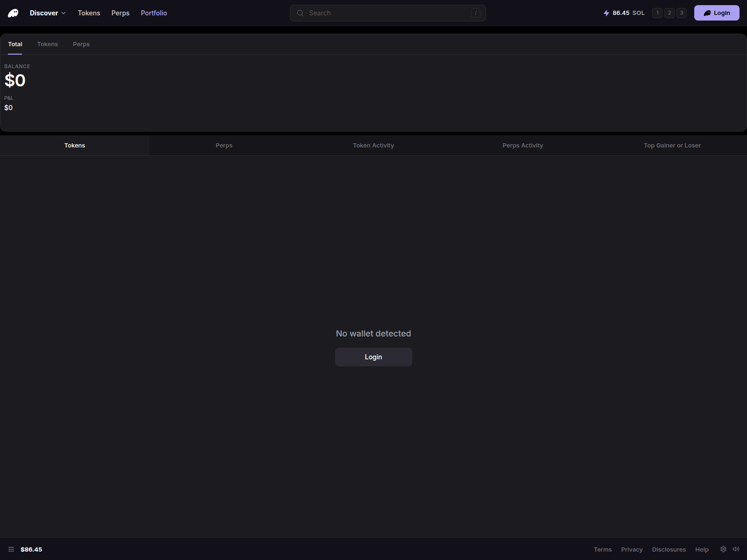Click the slash shortcut badge in search
The width and height of the screenshot is (747, 560).
[476, 13]
